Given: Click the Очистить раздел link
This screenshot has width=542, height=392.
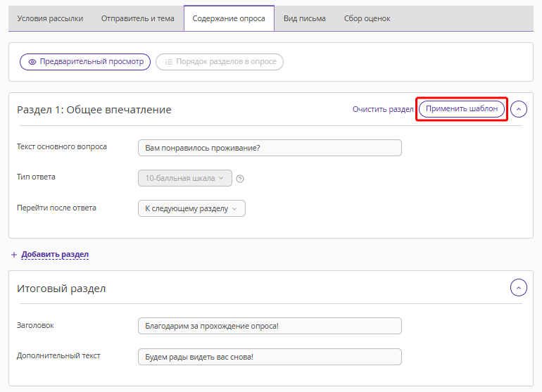Looking at the screenshot, I should coord(383,109).
